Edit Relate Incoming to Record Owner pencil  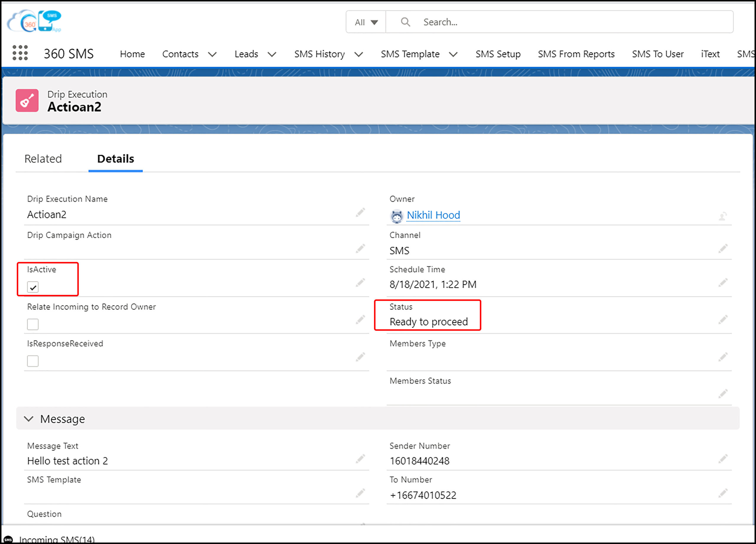click(x=360, y=320)
